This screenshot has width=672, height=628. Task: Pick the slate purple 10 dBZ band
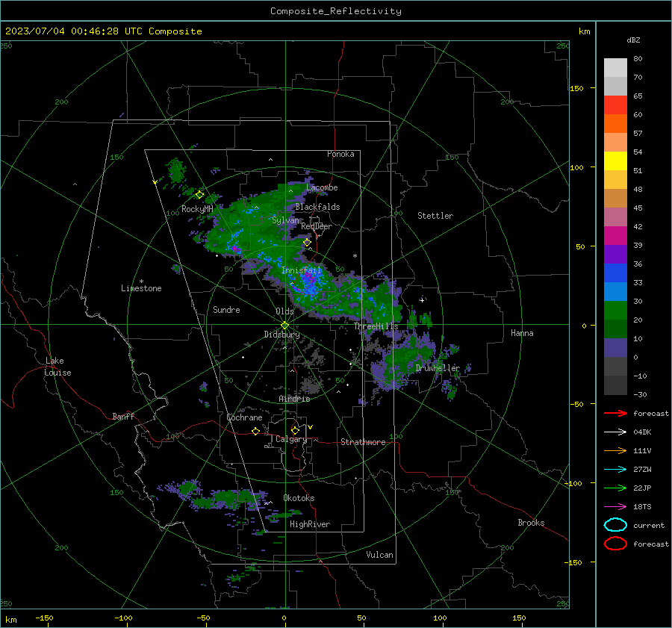point(615,348)
